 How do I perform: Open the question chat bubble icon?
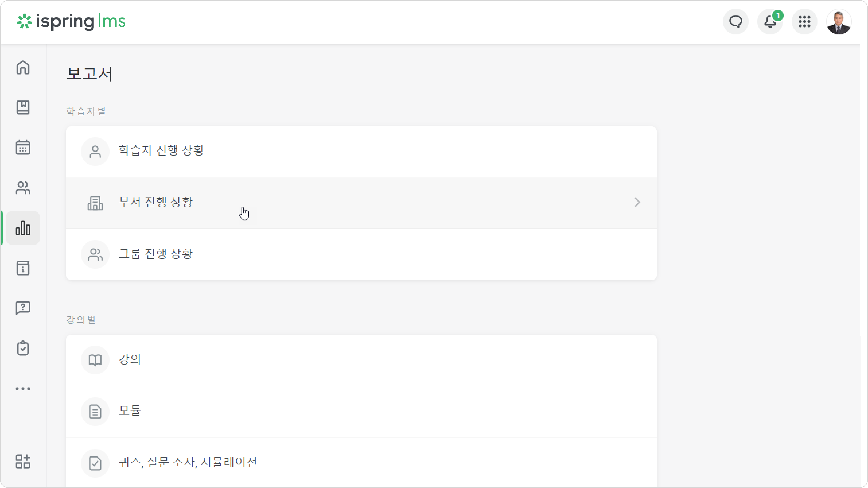[x=23, y=308]
